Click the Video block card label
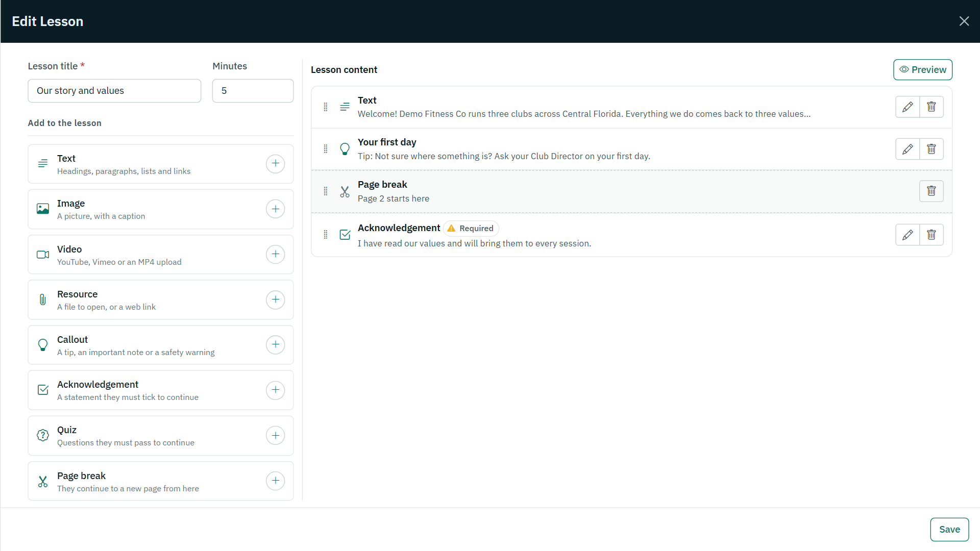 69,249
